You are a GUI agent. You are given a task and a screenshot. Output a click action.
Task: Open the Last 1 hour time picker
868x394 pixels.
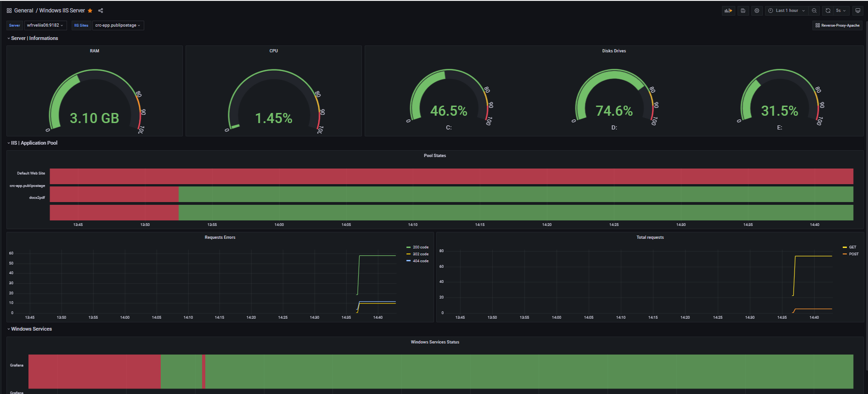pos(787,11)
